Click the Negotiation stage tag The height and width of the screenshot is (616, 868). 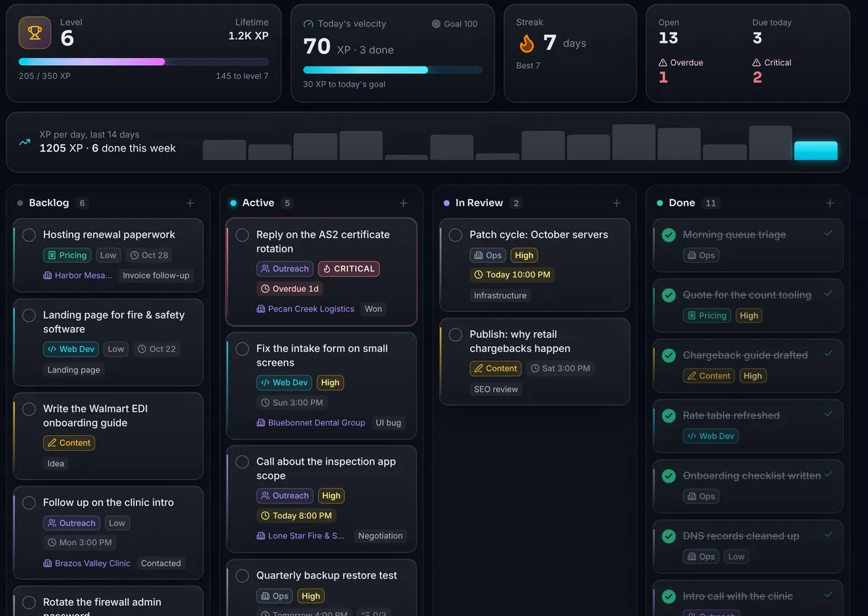coord(380,536)
